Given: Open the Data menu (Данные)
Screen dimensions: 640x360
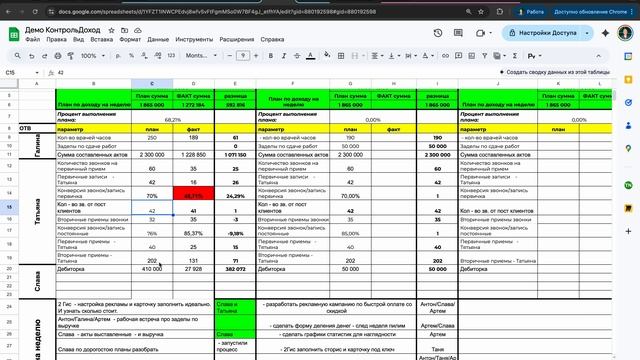Looking at the screenshot, I should click(158, 40).
